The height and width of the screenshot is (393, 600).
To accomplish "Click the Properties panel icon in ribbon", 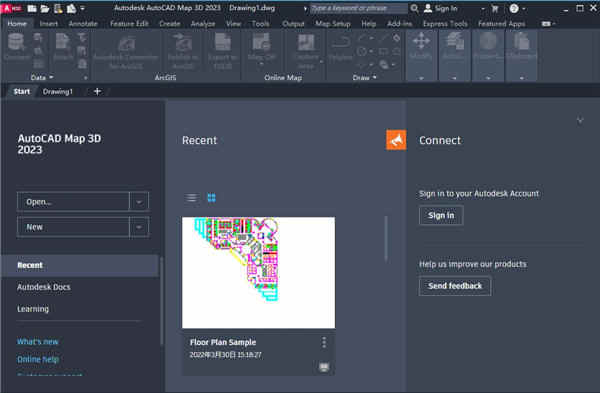I will click(488, 41).
